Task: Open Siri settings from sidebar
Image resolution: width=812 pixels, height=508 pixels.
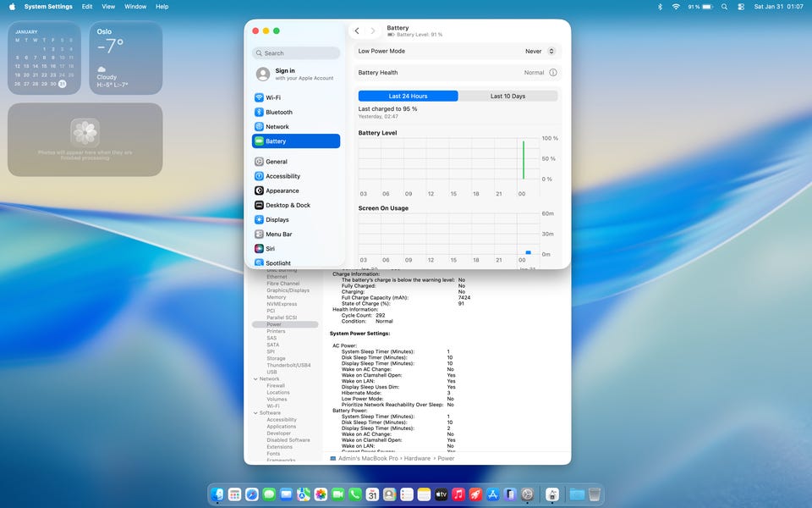Action: [270, 249]
